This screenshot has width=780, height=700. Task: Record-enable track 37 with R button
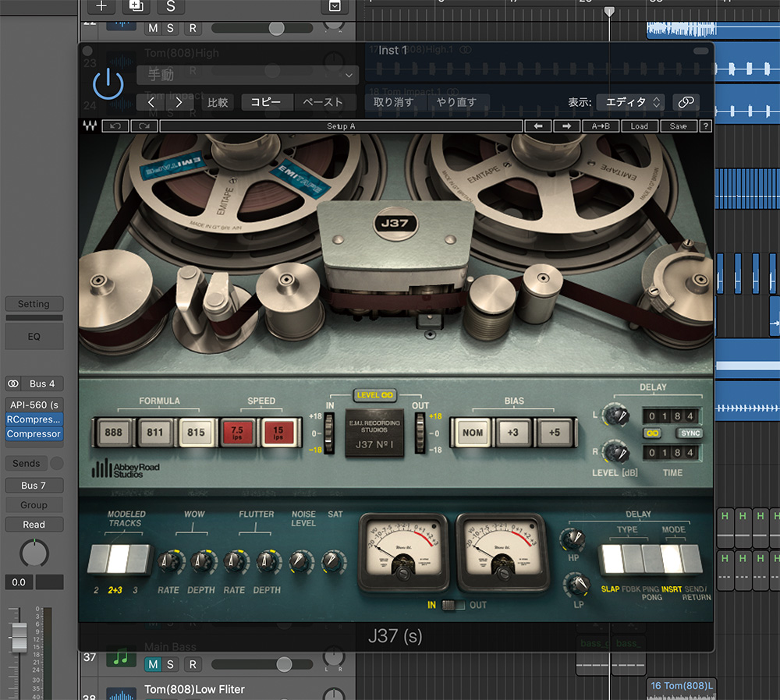pyautogui.click(x=193, y=664)
